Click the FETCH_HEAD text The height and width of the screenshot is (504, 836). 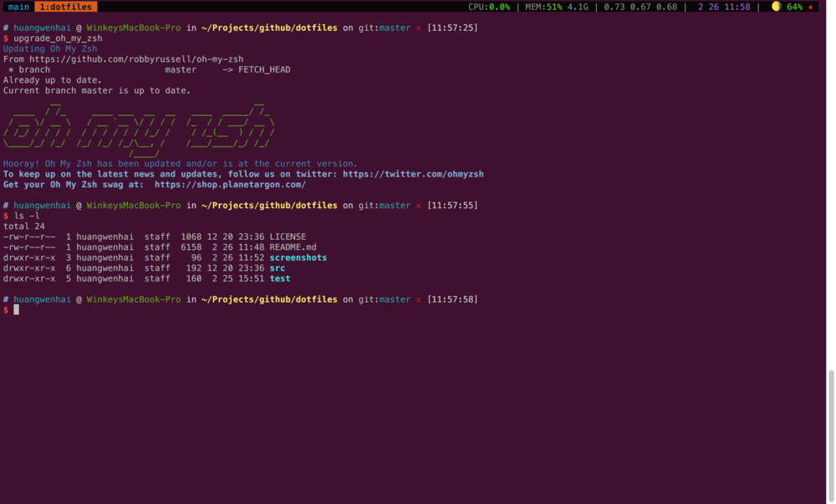click(264, 70)
